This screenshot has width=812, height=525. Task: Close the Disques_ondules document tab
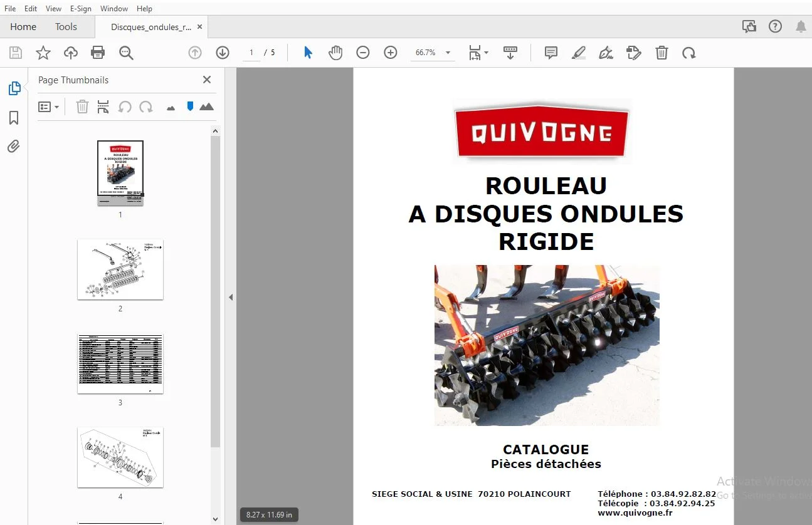coord(200,27)
